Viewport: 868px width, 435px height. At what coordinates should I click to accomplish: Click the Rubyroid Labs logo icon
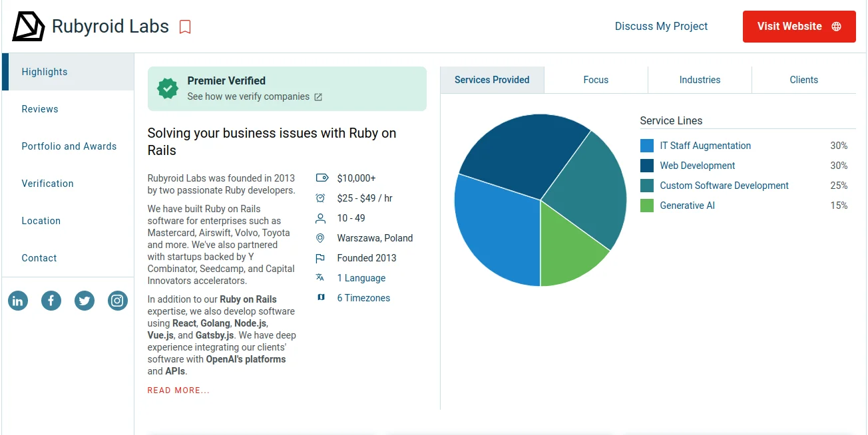coord(29,27)
